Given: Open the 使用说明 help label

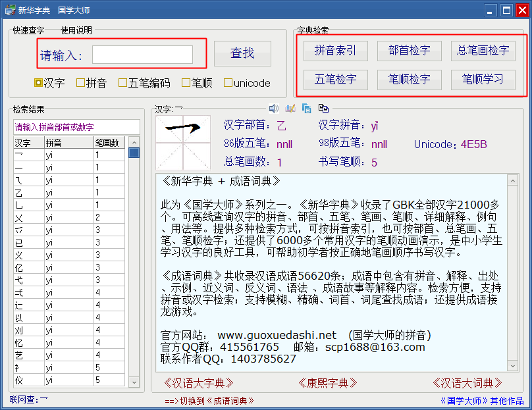Looking at the screenshot, I should point(76,30).
